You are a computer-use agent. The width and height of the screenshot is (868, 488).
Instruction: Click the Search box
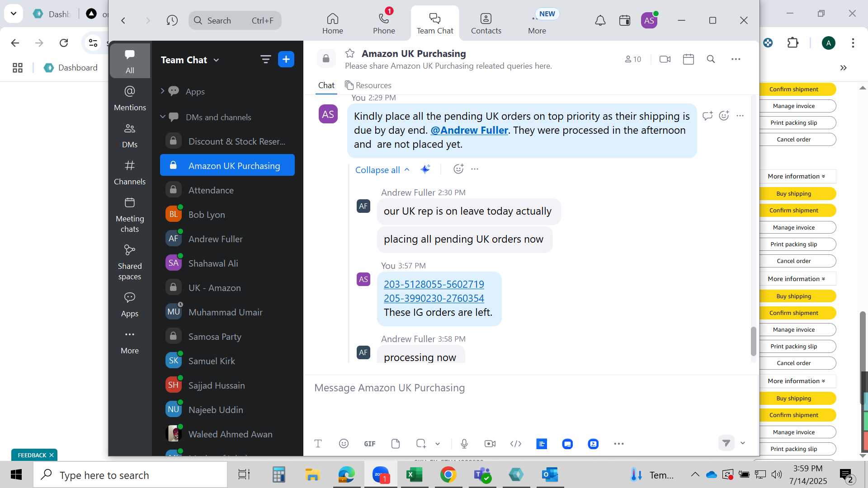(235, 20)
